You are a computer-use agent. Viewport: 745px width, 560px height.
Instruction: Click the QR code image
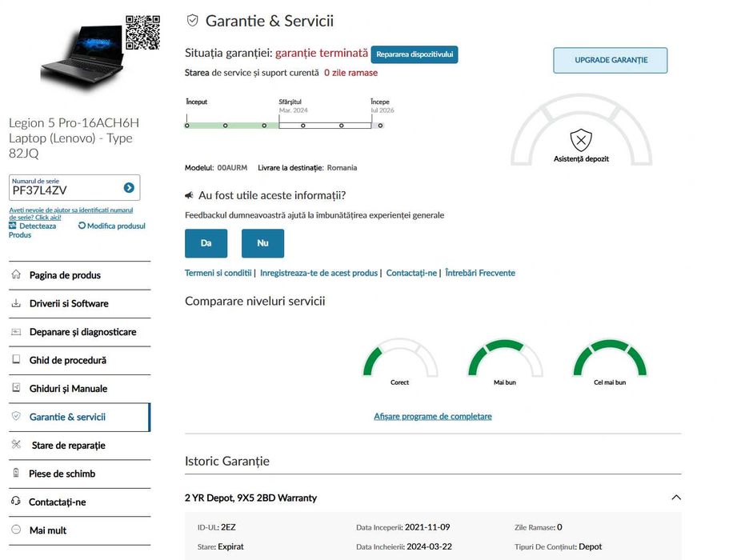142,32
